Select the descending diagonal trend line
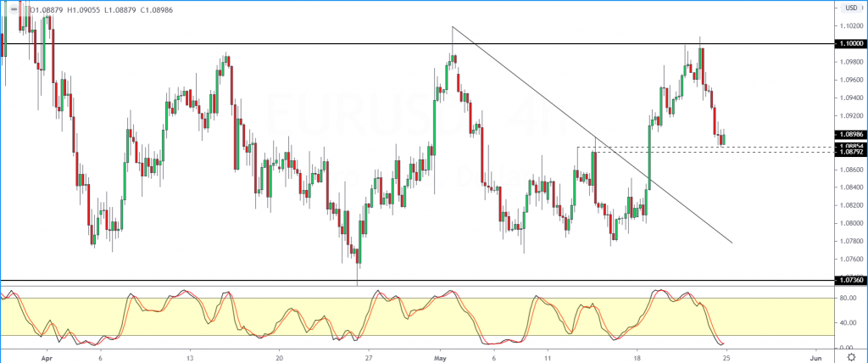 pyautogui.click(x=593, y=135)
